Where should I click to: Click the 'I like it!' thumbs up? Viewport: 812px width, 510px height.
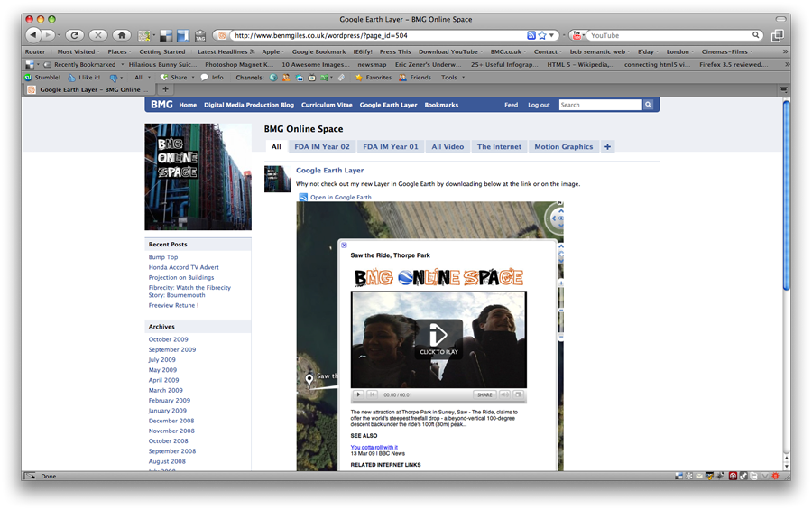[x=83, y=78]
